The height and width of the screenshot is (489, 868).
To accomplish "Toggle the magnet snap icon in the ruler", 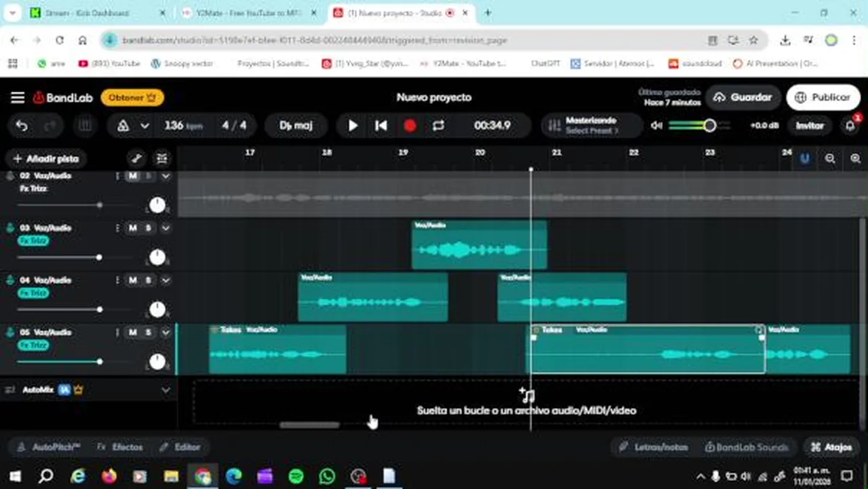I will pyautogui.click(x=805, y=158).
